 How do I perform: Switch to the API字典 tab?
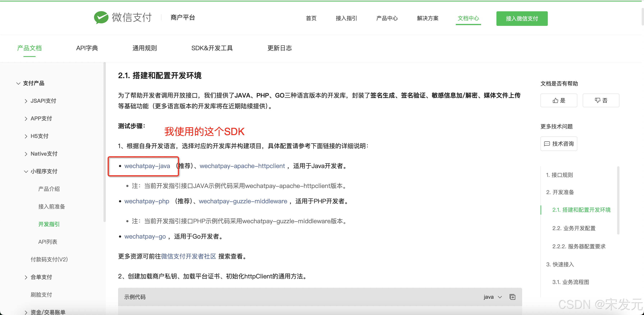coord(87,48)
